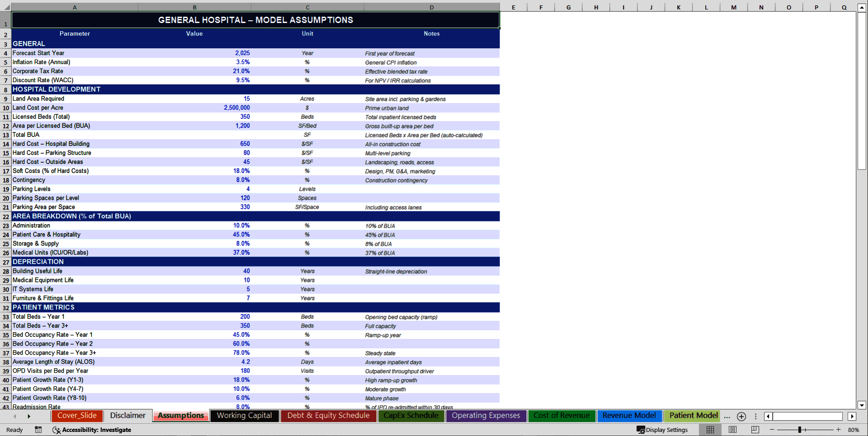Open Display Settings from the status bar
Viewport: 868px width, 436px height.
[663, 430]
